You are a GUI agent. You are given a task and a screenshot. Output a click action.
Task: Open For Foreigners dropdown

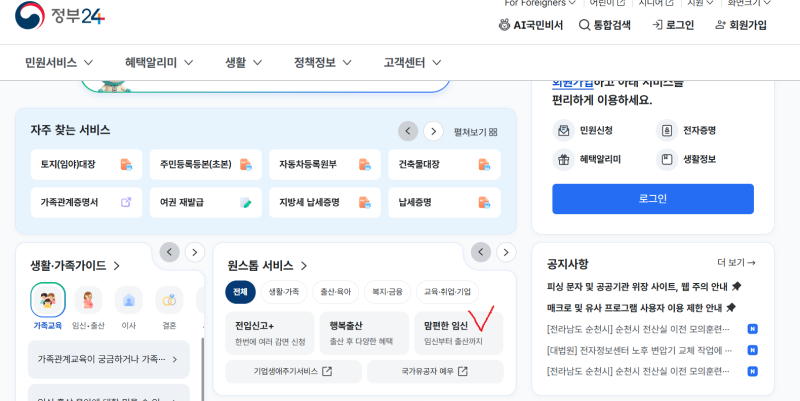pyautogui.click(x=540, y=3)
